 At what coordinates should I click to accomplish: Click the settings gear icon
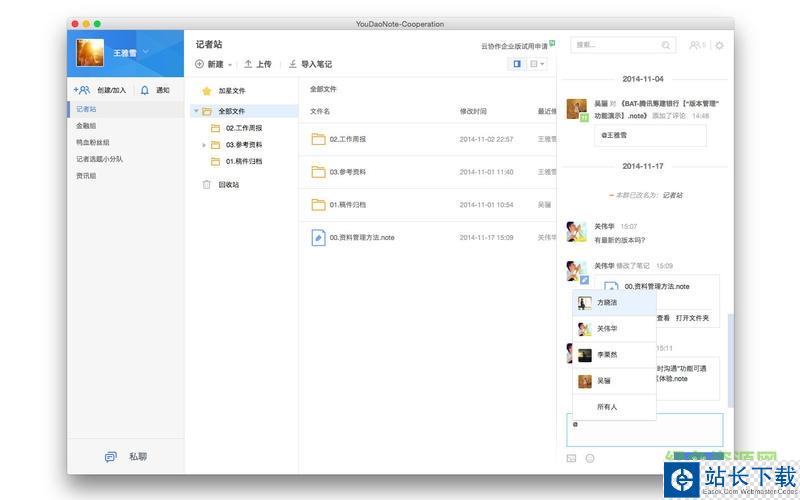(719, 45)
